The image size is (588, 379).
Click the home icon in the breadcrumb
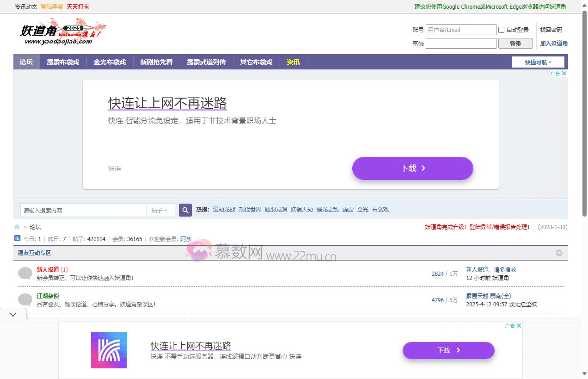17,227
